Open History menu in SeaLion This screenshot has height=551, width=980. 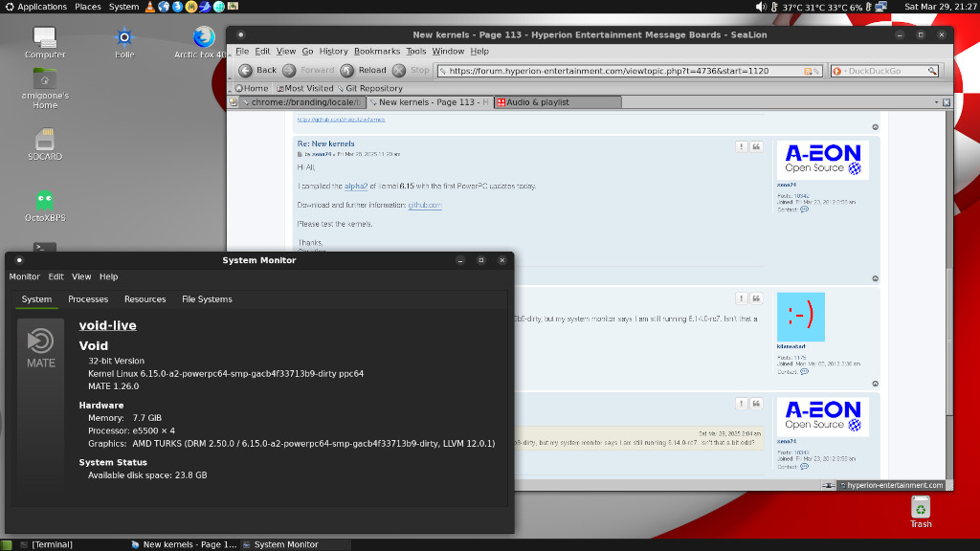coord(333,52)
